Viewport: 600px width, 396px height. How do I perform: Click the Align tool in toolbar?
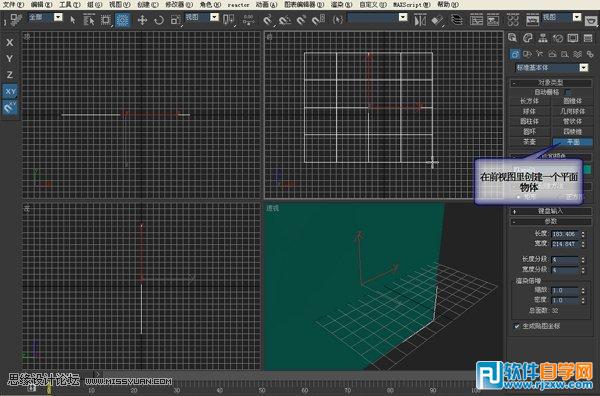coord(437,20)
